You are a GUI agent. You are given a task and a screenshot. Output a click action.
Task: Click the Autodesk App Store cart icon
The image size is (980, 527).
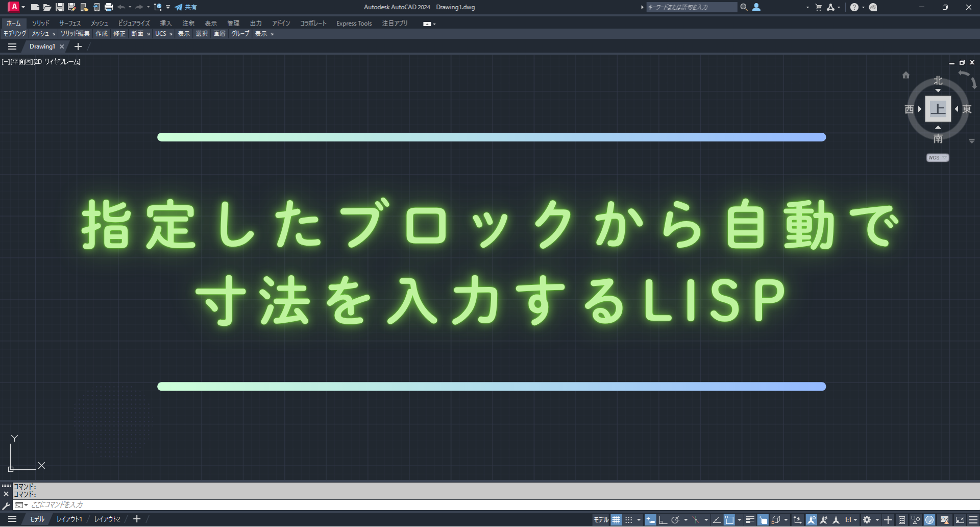818,7
